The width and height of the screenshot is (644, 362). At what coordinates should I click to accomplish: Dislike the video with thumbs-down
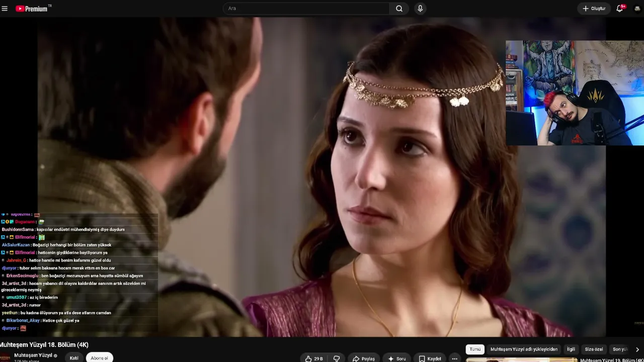point(337,358)
